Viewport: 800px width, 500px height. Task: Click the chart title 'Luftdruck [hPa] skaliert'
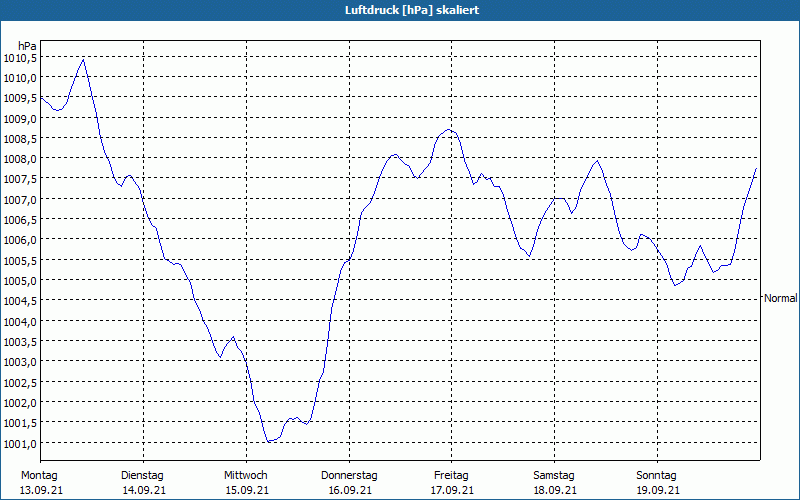pos(412,10)
